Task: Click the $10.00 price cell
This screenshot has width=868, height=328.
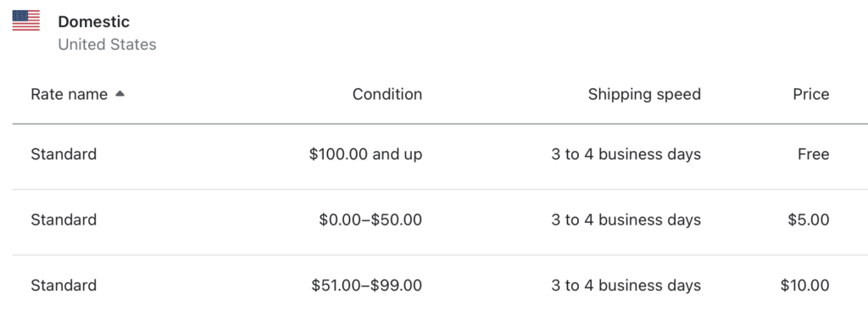Action: 805,286
